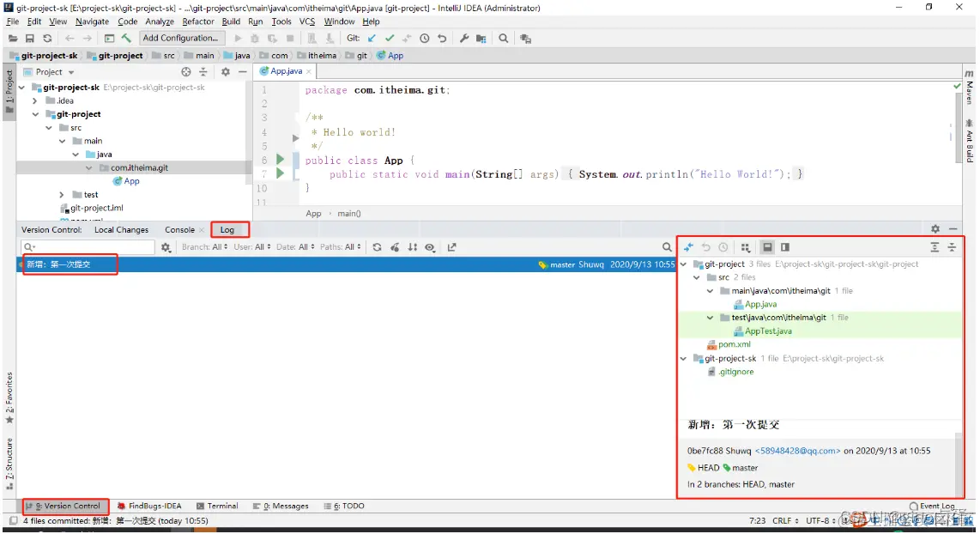This screenshot has height=534, width=980.
Task: Open the Paths filter dropdown
Action: (341, 247)
